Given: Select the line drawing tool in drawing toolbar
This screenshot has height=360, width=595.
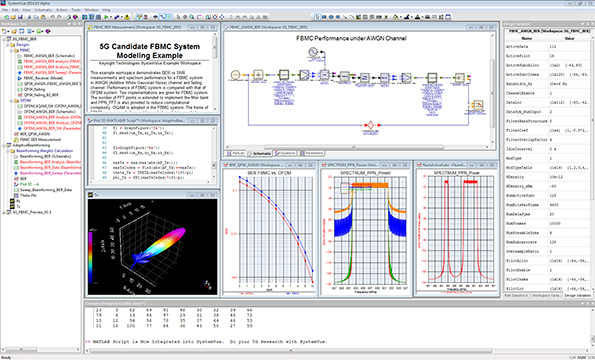Looking at the screenshot, I should coord(345,17).
